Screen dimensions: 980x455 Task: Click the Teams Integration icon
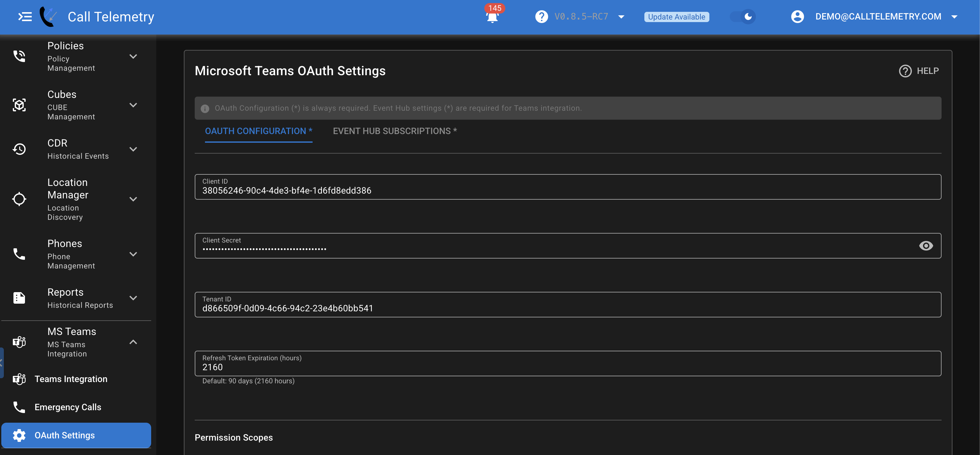coord(19,379)
